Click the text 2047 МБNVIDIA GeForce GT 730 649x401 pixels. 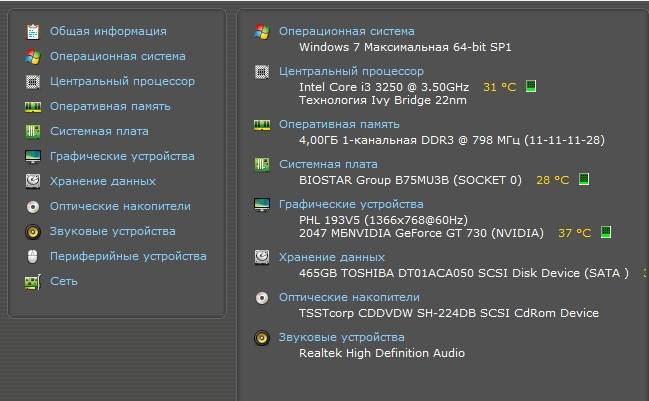pos(393,233)
